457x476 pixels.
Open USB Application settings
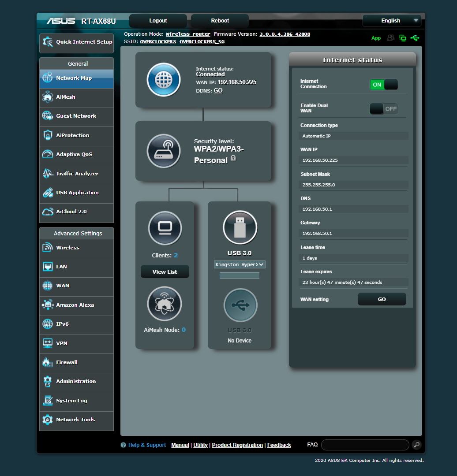click(x=76, y=193)
